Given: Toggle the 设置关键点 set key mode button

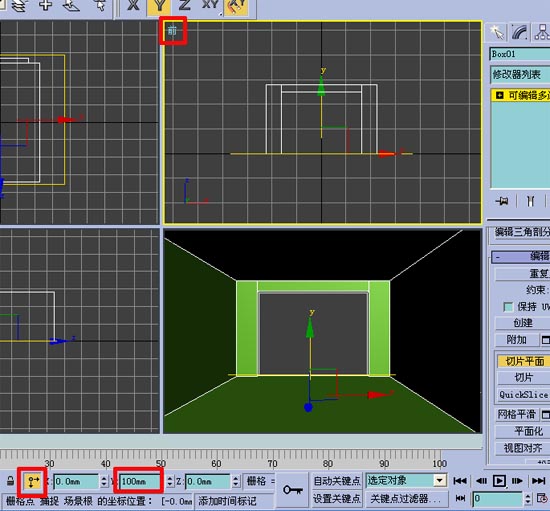Looking at the screenshot, I should (x=336, y=498).
